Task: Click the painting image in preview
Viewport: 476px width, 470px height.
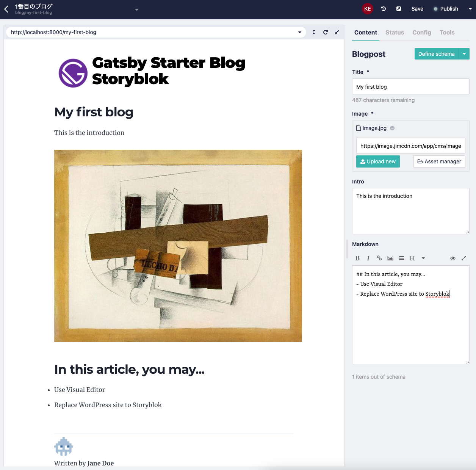Action: point(178,246)
